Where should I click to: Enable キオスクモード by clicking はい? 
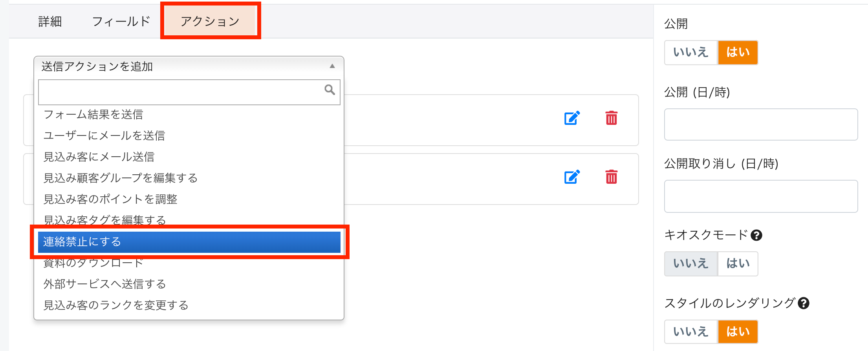(x=738, y=263)
